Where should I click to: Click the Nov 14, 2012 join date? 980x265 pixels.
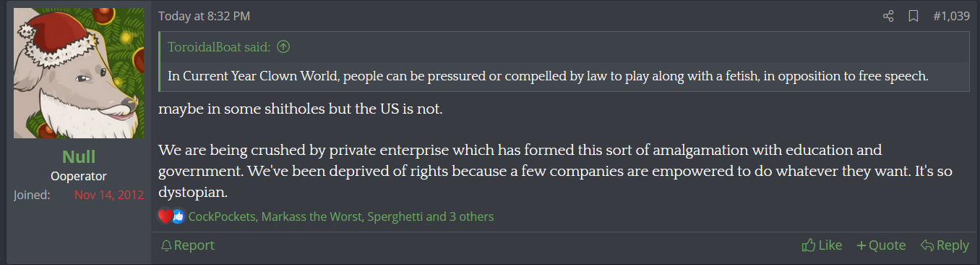109,195
